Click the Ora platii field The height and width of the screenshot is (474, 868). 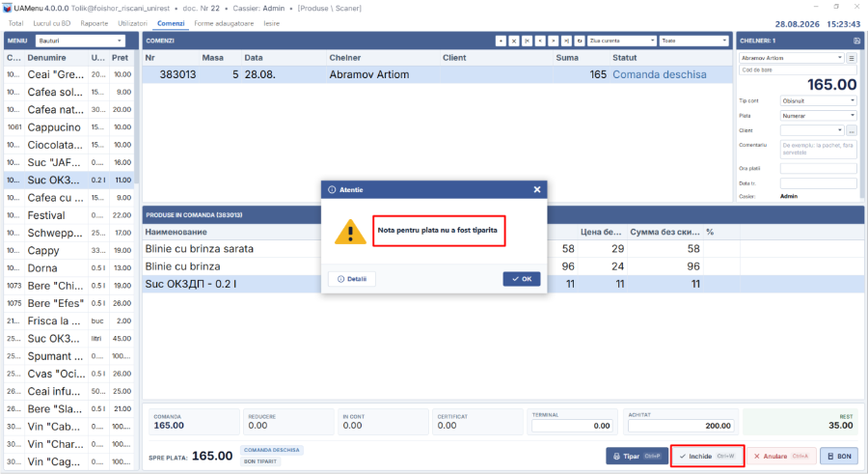click(x=819, y=168)
